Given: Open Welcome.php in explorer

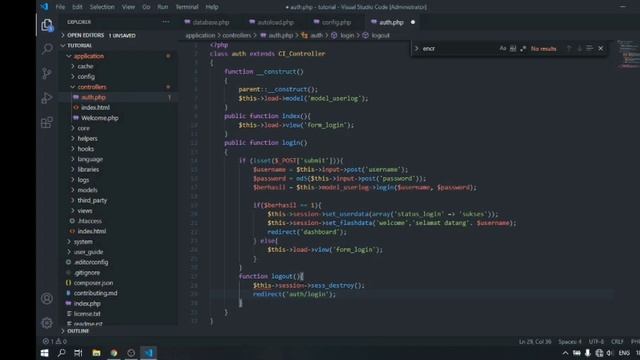Looking at the screenshot, I should tap(100, 118).
